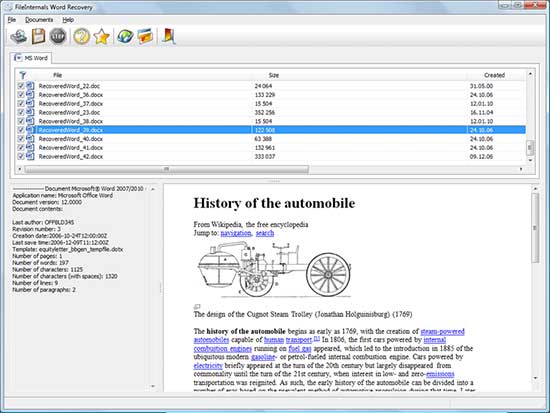Open the File menu
This screenshot has width=550, height=413.
12,20
